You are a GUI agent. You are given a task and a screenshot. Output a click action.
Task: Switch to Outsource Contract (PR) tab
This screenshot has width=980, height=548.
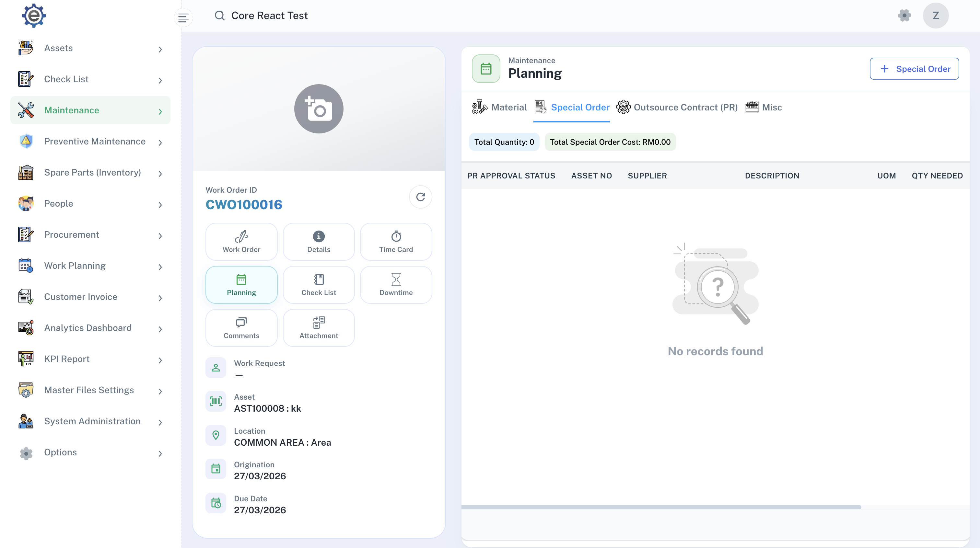coord(677,108)
